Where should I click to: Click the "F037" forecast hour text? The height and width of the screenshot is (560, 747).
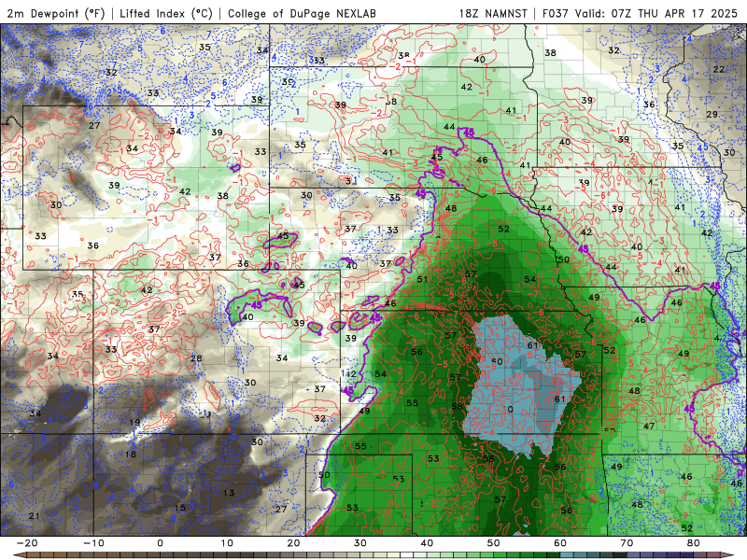(557, 13)
